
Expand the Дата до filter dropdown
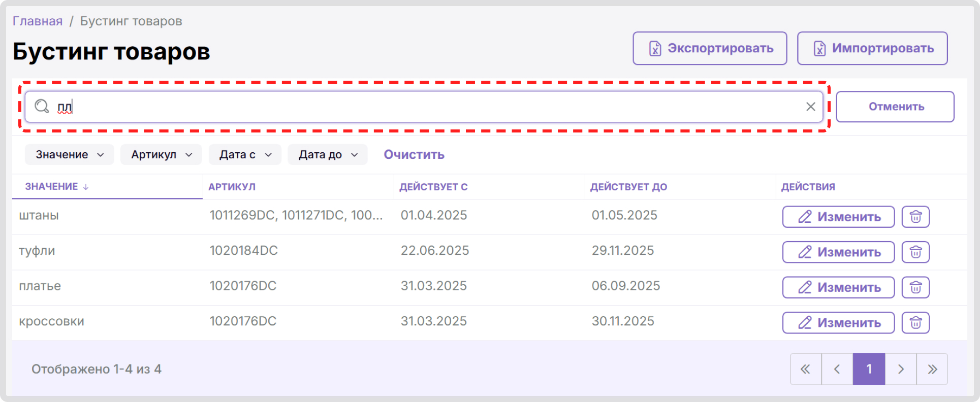click(x=328, y=155)
